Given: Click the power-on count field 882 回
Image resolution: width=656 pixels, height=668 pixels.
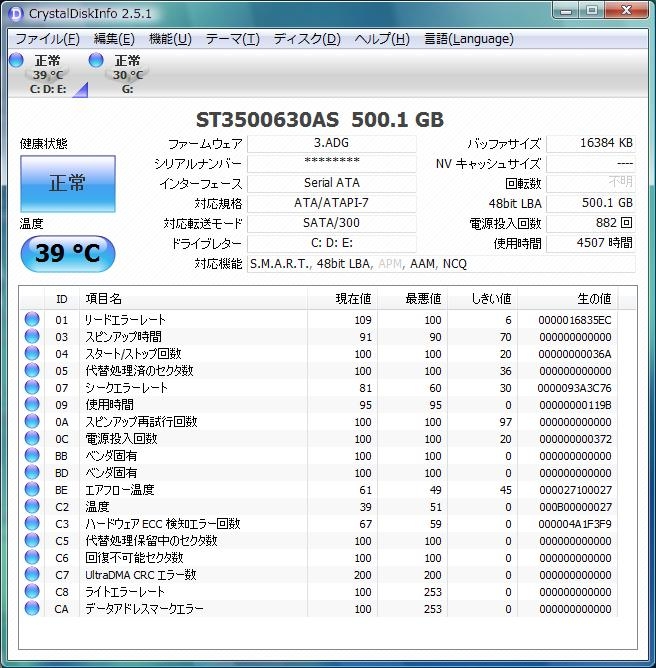Looking at the screenshot, I should (591, 224).
